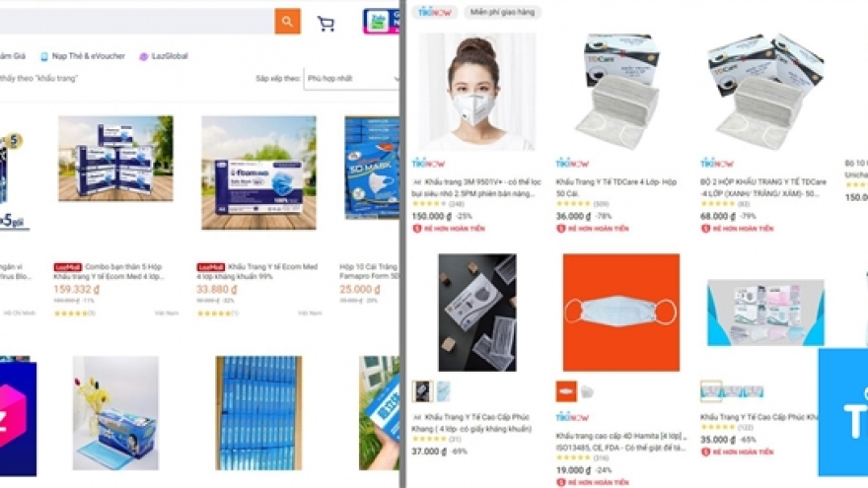Image resolution: width=868 pixels, height=488 pixels.
Task: Select the TikiNow filter chip
Action: [x=435, y=12]
